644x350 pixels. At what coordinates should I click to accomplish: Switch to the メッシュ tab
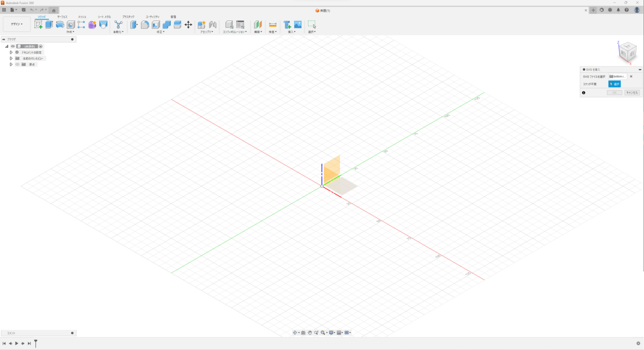(x=82, y=17)
